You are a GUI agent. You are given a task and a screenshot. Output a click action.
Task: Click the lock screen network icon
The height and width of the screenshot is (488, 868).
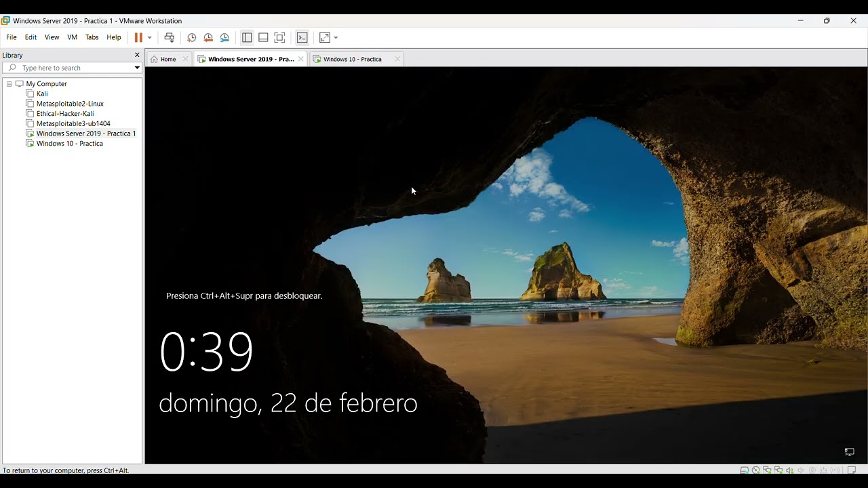pos(849,452)
